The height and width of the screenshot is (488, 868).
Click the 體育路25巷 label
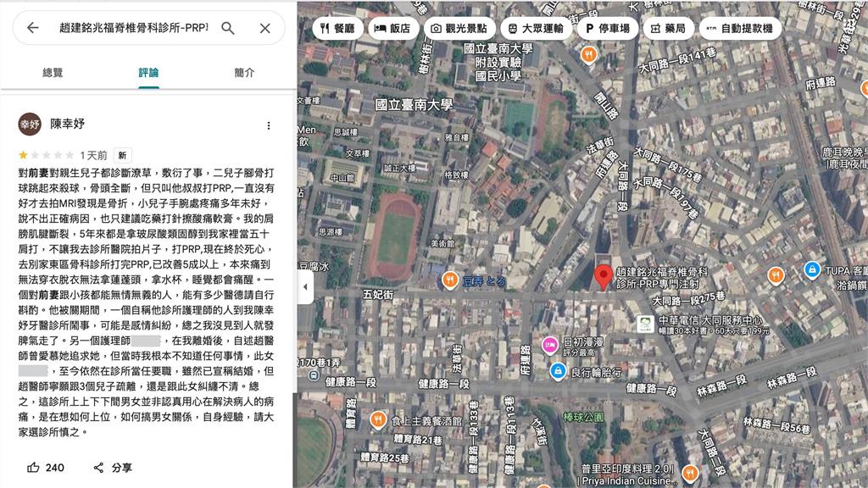[x=384, y=457]
